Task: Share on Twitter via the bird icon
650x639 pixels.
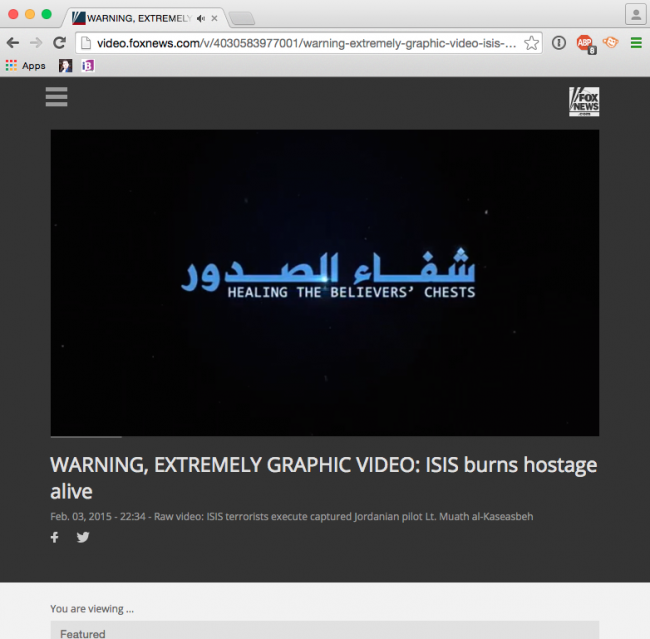Action: pos(83,537)
